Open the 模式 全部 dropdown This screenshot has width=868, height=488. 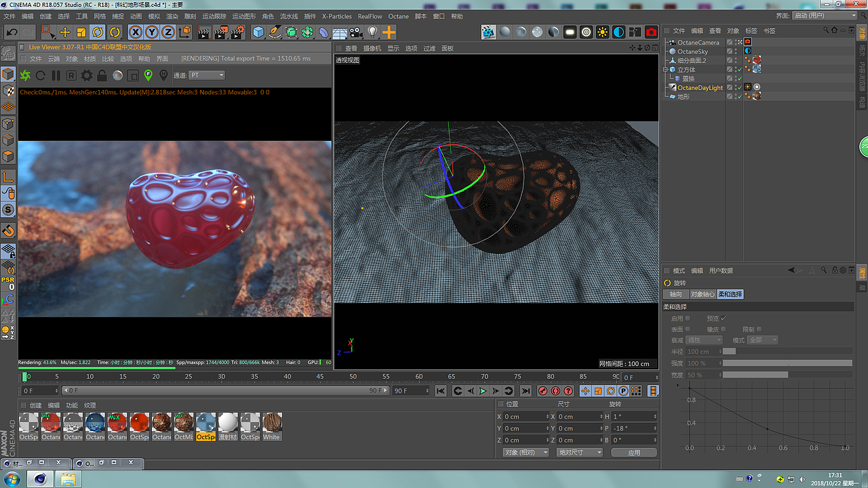pyautogui.click(x=763, y=340)
